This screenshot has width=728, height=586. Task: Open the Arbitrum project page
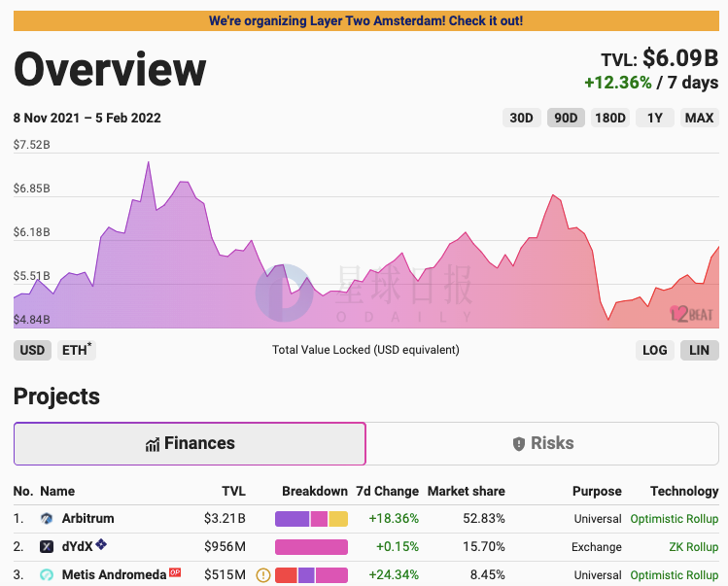pos(87,518)
